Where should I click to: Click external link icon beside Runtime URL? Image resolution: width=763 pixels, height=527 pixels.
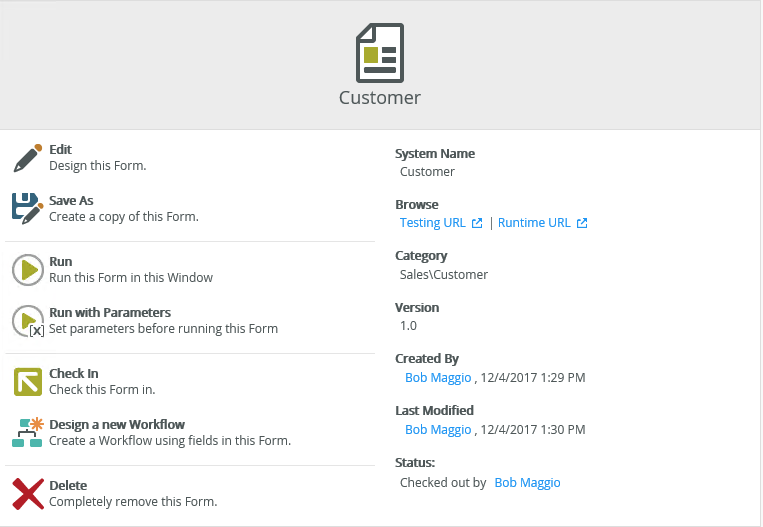(582, 223)
